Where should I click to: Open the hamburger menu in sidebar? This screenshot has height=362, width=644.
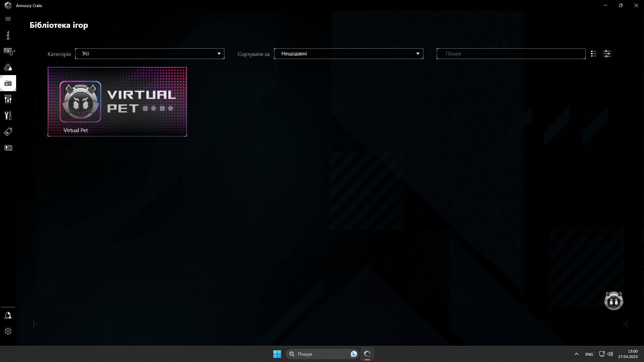(x=8, y=19)
